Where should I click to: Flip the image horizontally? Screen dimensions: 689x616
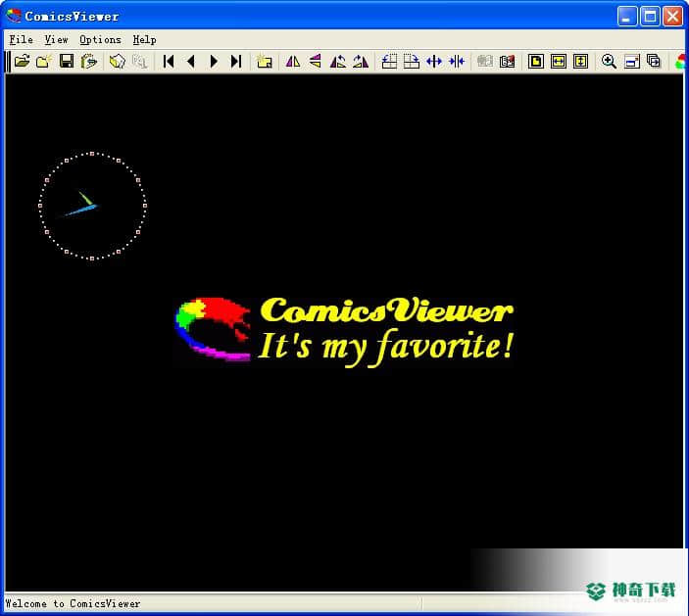293,61
